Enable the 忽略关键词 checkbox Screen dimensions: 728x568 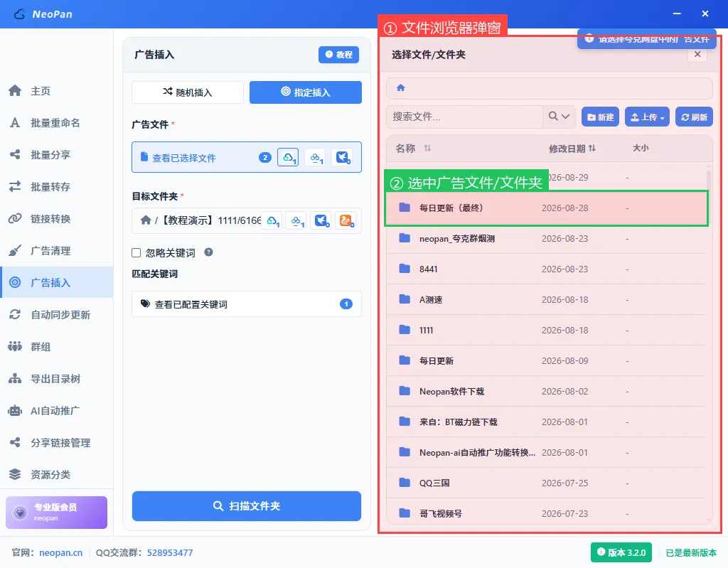(136, 252)
